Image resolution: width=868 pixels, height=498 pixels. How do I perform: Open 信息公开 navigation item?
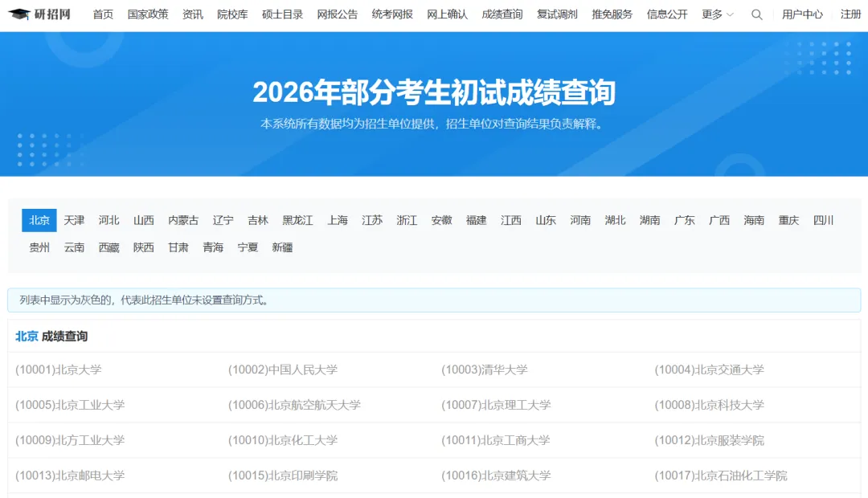click(667, 14)
